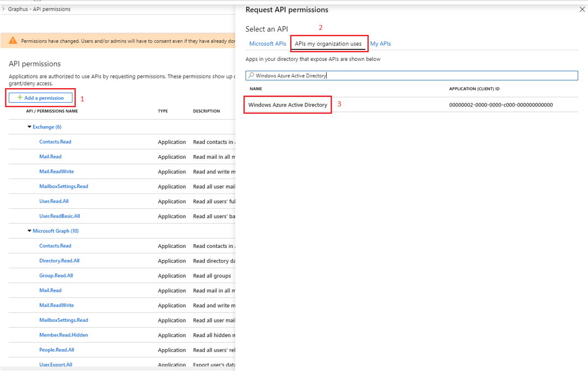Open Microsoft Graph MailboxSettings.Read permission

click(64, 320)
